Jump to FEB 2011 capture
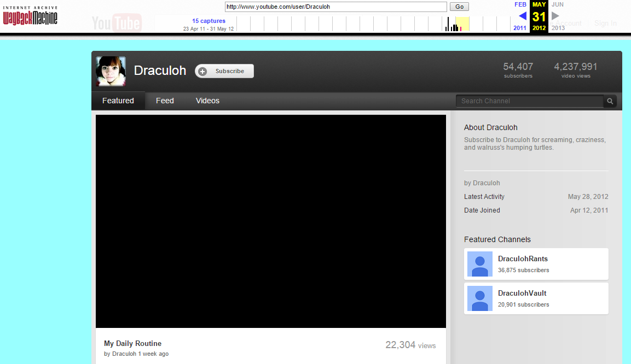 520,4
